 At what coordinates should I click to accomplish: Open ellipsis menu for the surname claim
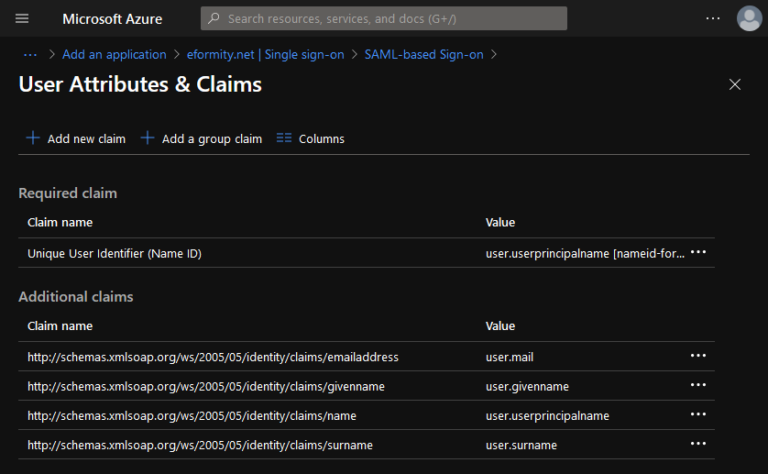pos(698,444)
